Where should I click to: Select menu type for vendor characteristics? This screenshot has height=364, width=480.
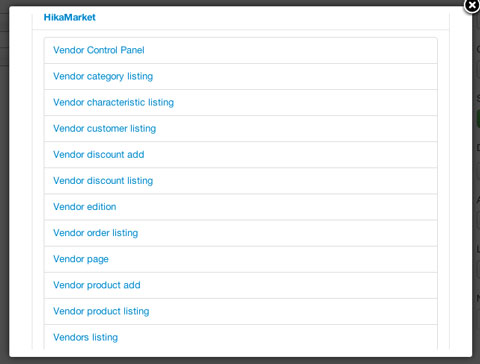tap(113, 102)
